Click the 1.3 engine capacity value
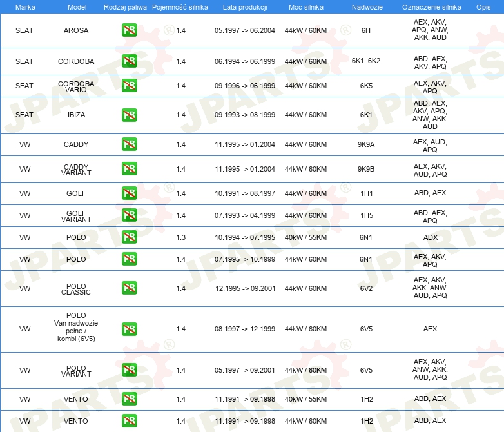The height and width of the screenshot is (432, 504). point(180,237)
